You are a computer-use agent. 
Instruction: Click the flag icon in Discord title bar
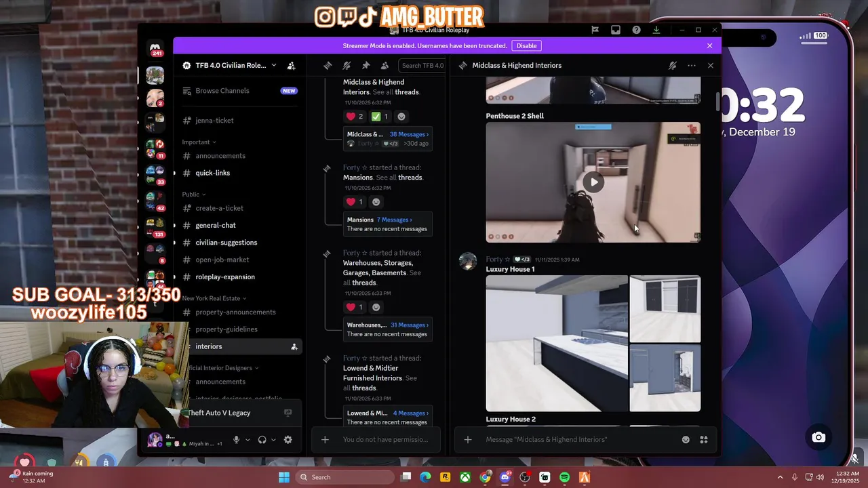(x=595, y=30)
